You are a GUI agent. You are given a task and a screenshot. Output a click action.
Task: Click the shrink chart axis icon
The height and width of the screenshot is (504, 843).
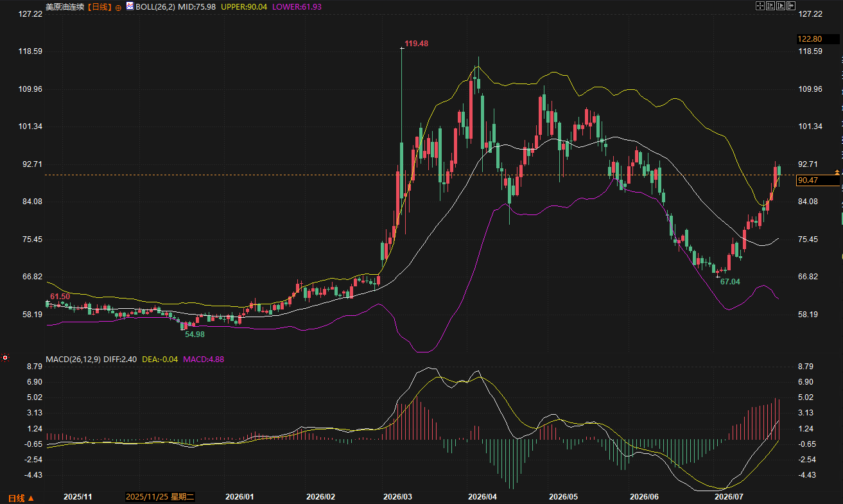point(770,6)
